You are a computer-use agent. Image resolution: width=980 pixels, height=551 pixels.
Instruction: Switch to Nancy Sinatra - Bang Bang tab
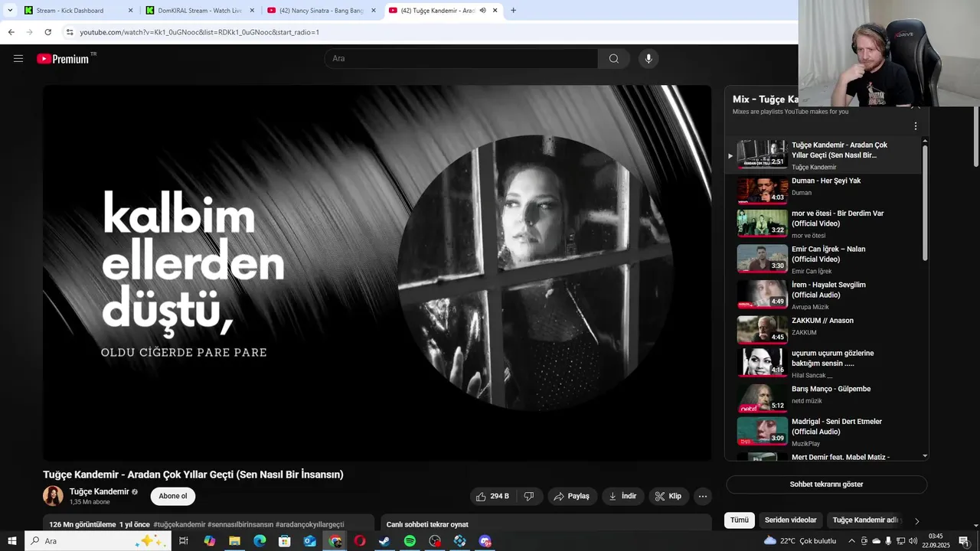322,11
